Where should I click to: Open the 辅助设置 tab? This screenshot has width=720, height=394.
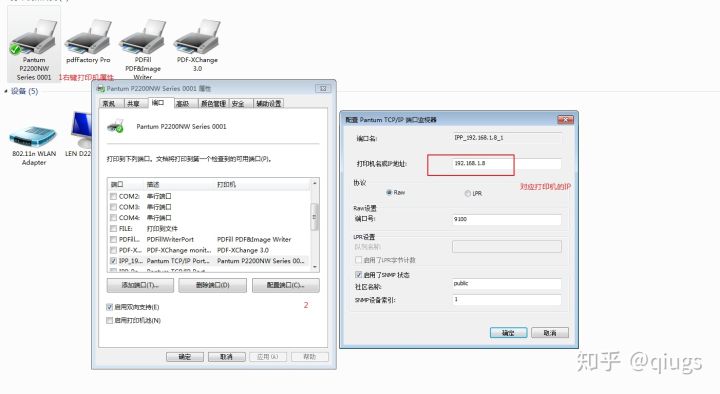(x=269, y=103)
